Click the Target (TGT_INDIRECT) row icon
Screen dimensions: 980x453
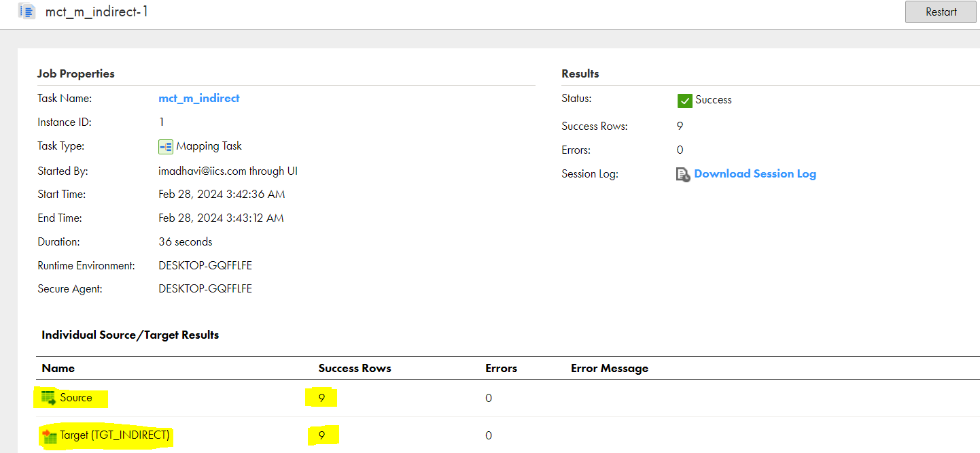pos(49,435)
